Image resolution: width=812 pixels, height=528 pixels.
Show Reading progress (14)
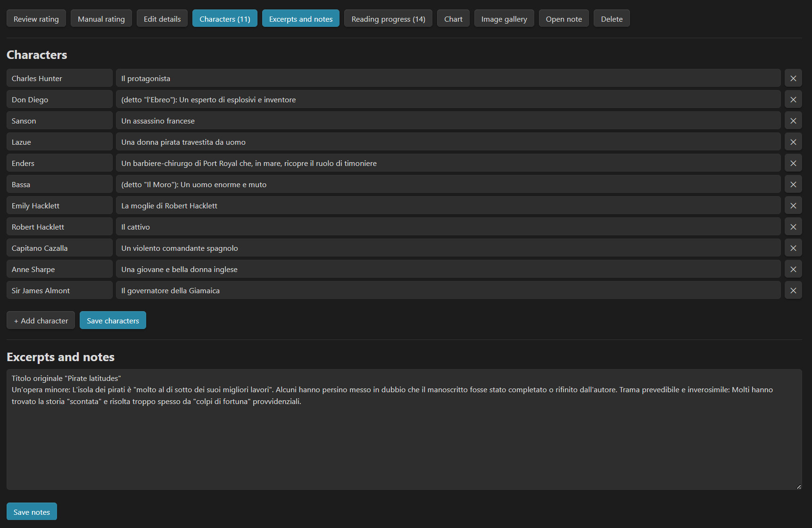(x=388, y=19)
